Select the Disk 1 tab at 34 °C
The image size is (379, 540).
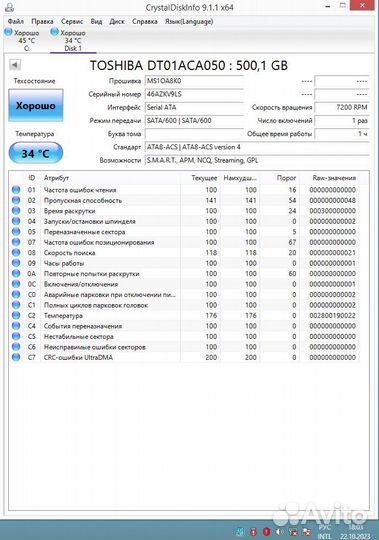(x=73, y=40)
